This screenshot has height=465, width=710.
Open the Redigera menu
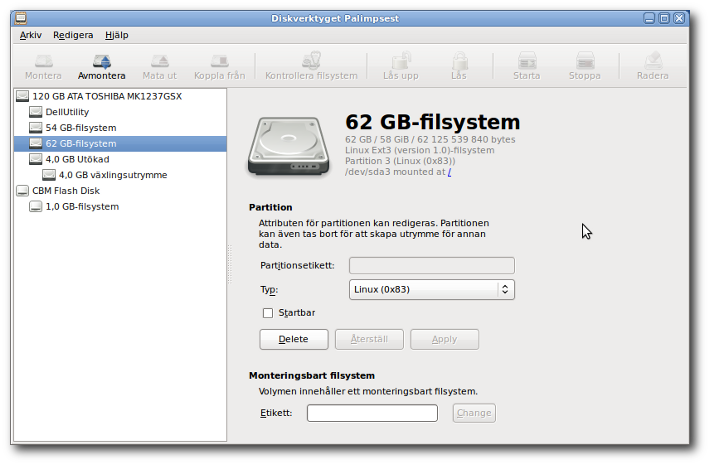(73, 35)
